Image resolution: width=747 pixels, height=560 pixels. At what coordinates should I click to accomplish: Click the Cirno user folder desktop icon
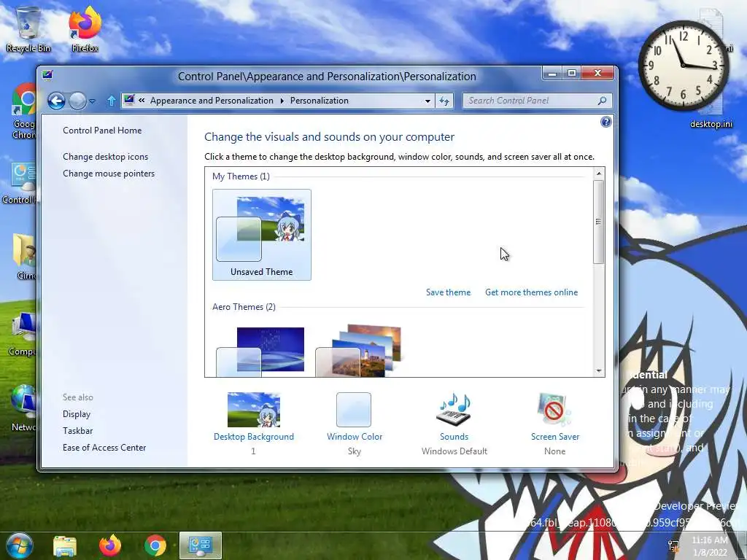pyautogui.click(x=24, y=256)
